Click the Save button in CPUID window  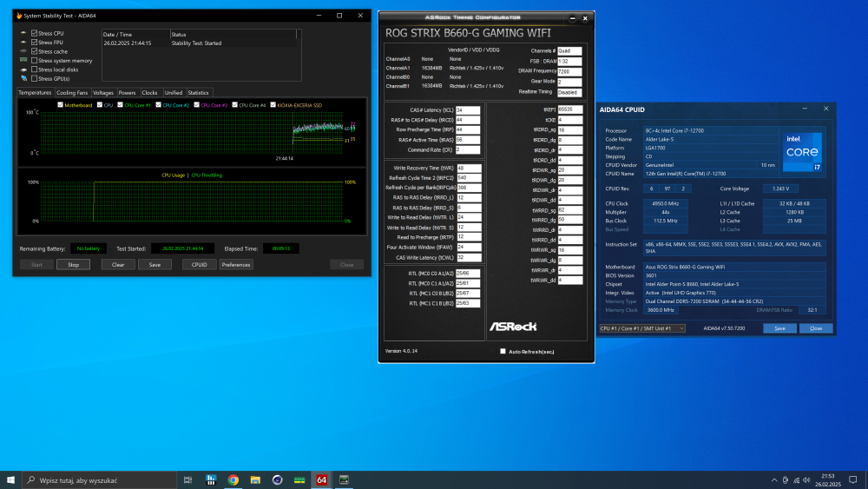[779, 328]
